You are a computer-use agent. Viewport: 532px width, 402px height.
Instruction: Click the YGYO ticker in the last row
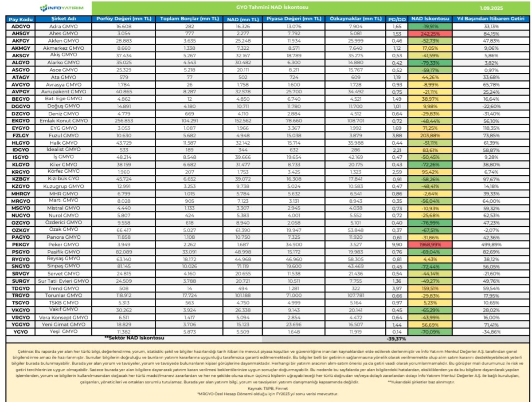(21, 331)
